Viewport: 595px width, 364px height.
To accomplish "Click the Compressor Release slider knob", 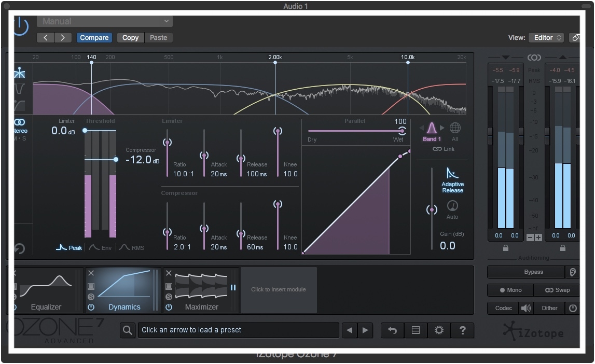I will click(241, 234).
